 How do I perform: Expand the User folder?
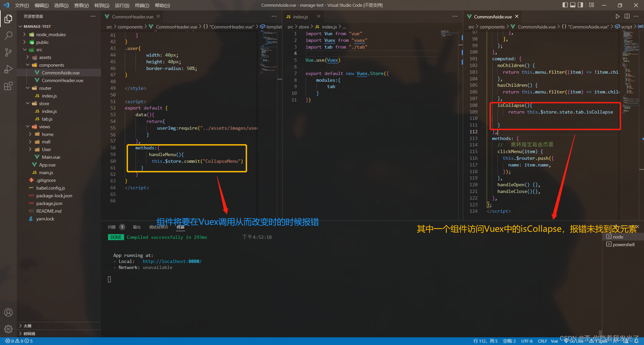coord(30,149)
